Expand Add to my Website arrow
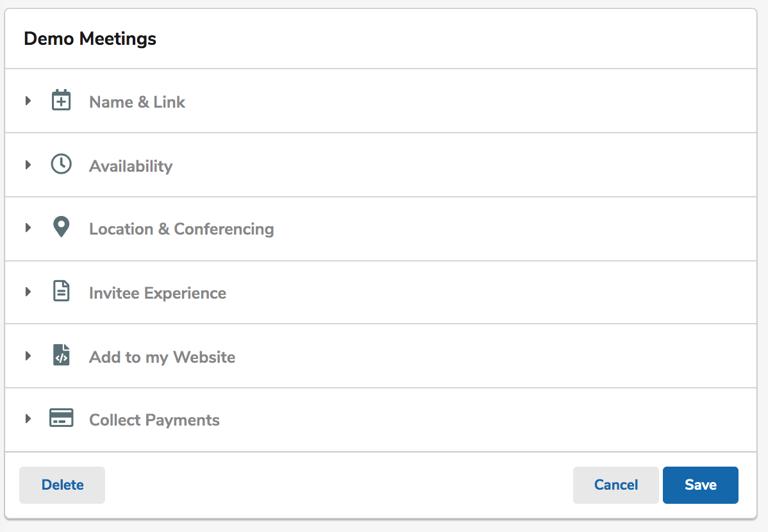The height and width of the screenshot is (532, 768). click(x=28, y=356)
